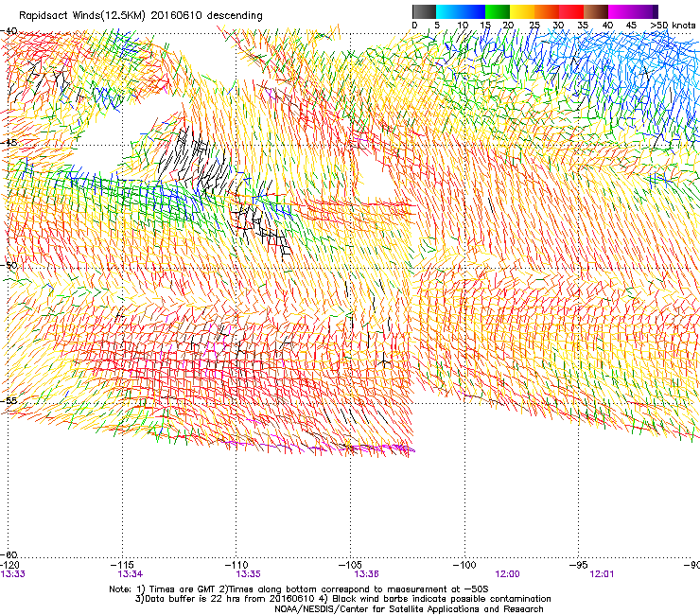Select the yellow 20-25 knots legend swatch
The height and width of the screenshot is (615, 700).
pos(522,11)
